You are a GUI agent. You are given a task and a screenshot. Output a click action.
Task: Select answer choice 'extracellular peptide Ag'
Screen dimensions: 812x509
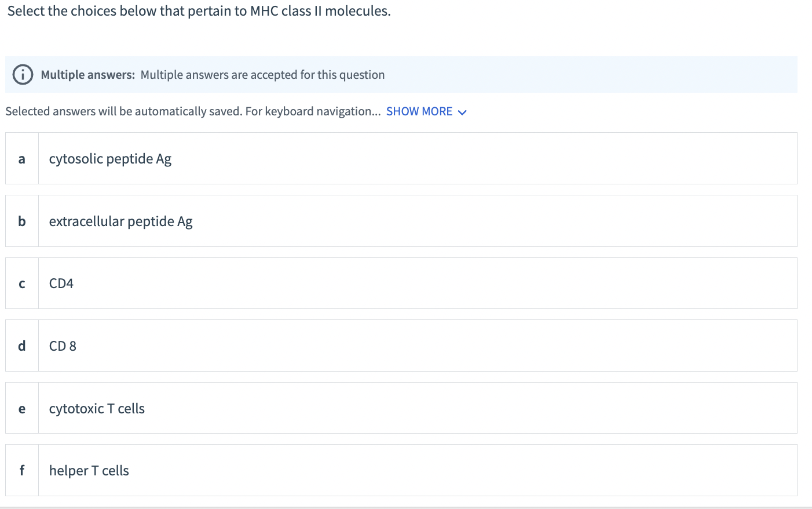click(232, 221)
